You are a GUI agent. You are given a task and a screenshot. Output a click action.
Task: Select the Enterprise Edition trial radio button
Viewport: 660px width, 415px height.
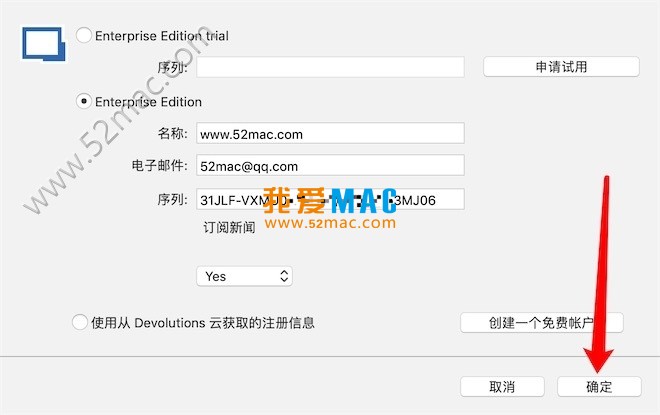coord(84,36)
